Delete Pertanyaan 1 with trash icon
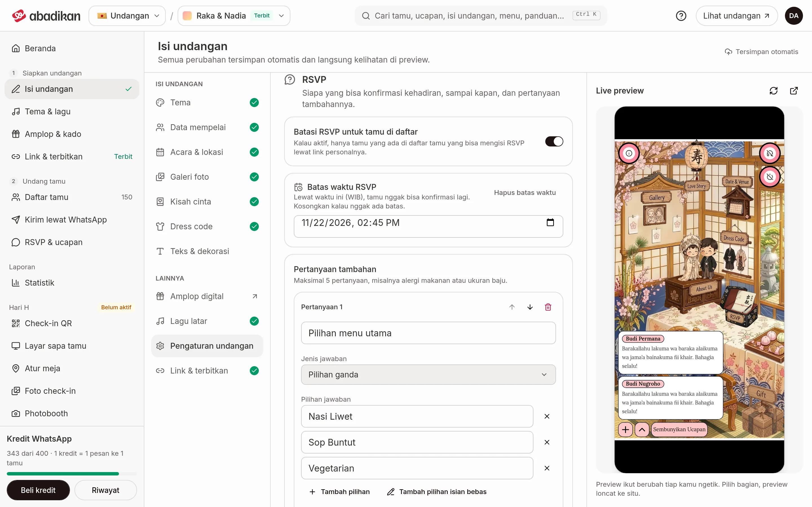 tap(548, 307)
